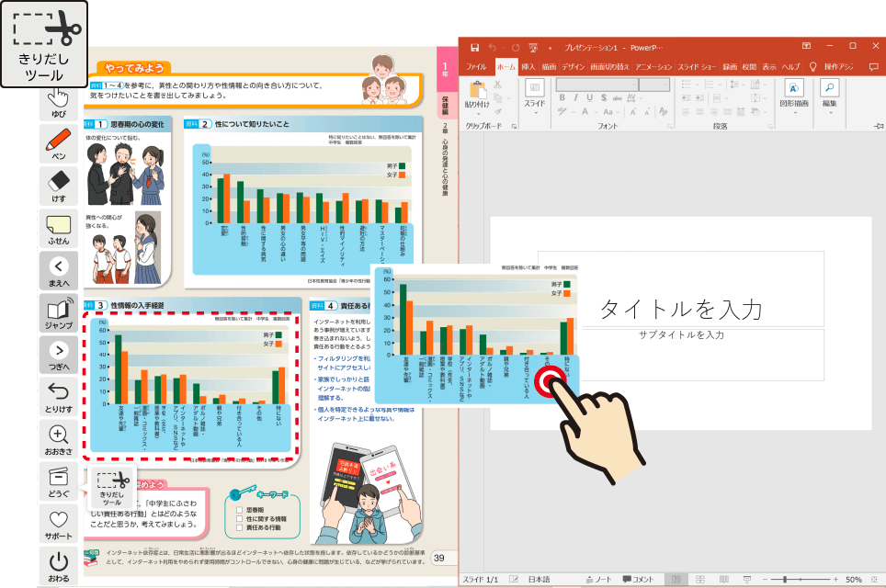Click the 50% zoom level

(x=854, y=580)
